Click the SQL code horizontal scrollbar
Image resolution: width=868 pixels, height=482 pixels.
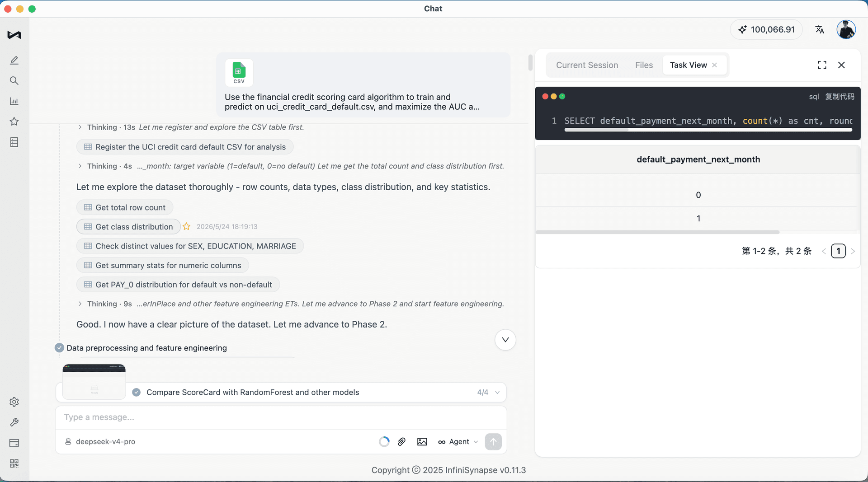coord(708,130)
